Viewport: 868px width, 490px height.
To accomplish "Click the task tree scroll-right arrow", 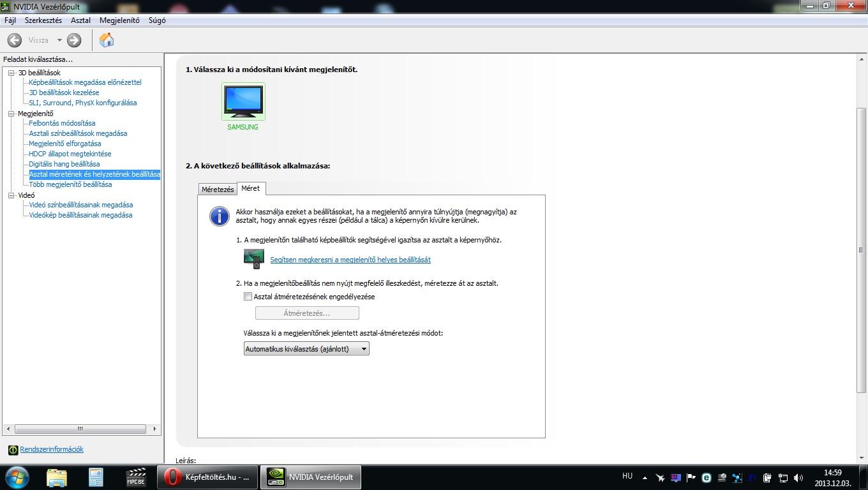I will [x=154, y=429].
